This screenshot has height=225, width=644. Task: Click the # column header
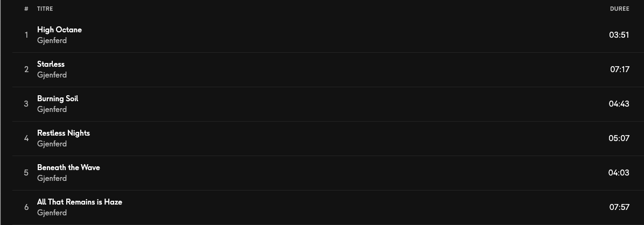pos(26,9)
